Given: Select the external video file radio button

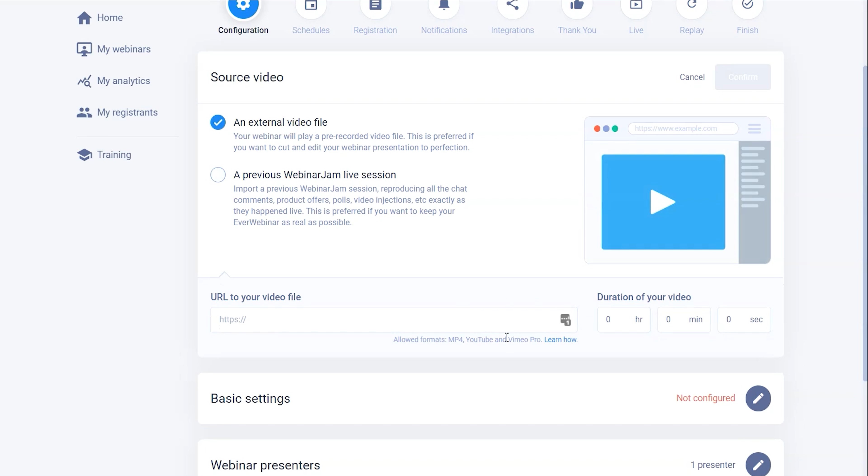Looking at the screenshot, I should click(x=217, y=122).
